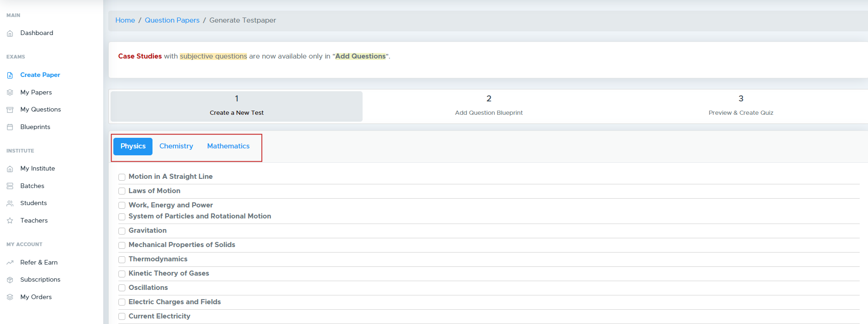
Task: Open step 3 Preview & Create Quiz
Action: 740,106
